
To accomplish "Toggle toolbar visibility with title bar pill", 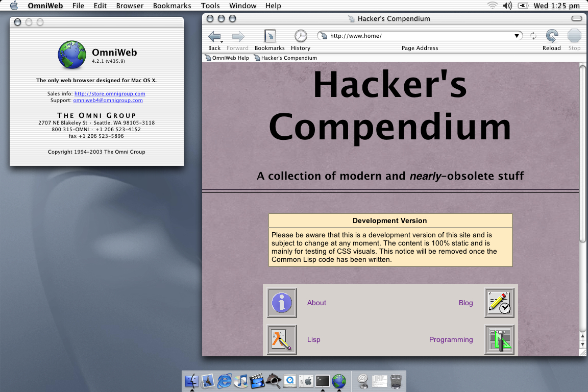I will point(576,18).
